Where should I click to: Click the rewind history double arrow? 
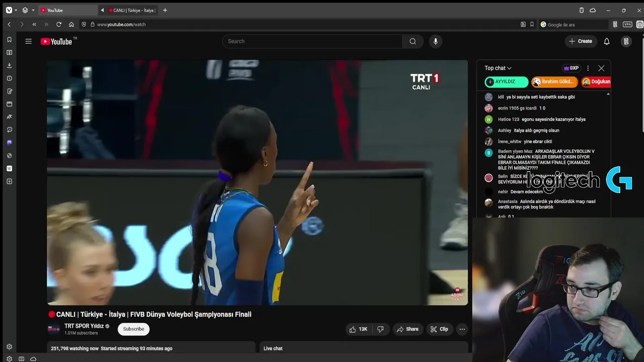34,24
